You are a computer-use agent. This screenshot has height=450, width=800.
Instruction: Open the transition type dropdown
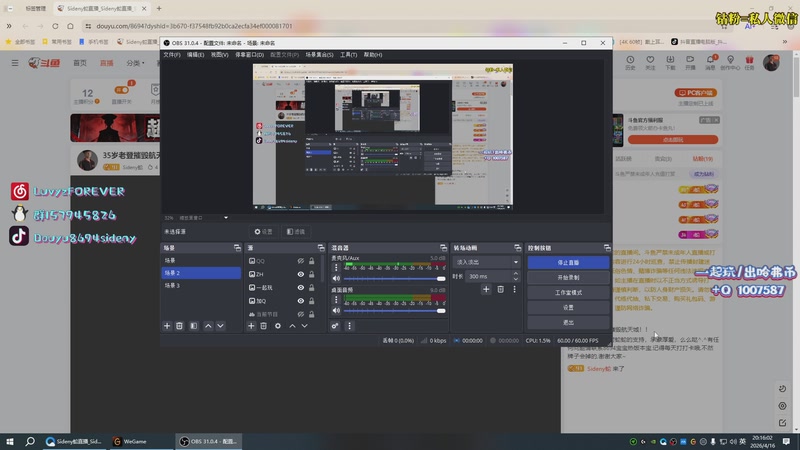pyautogui.click(x=486, y=262)
